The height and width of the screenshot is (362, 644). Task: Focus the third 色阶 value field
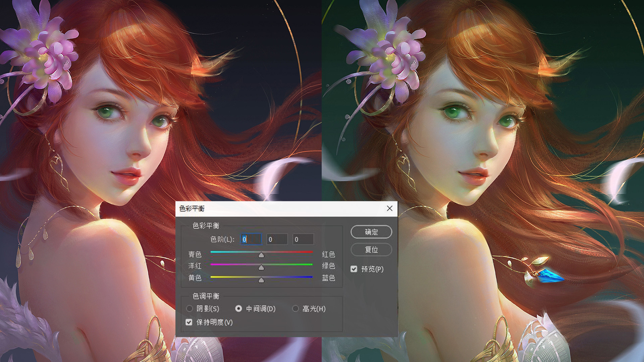(x=303, y=239)
